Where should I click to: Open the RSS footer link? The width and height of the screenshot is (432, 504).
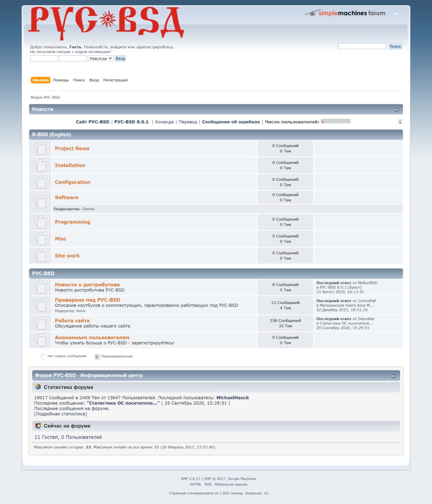coord(208,485)
